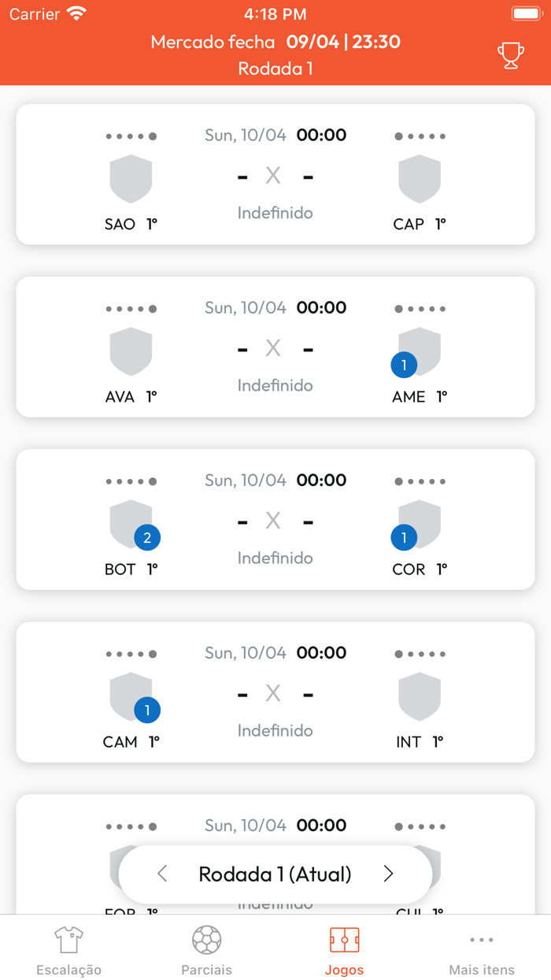This screenshot has height=980, width=551.
Task: Select the Jogos tab
Action: tap(345, 951)
